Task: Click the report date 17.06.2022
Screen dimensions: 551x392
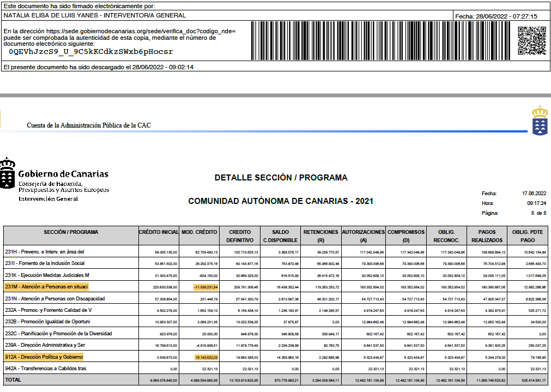Action: [534, 194]
